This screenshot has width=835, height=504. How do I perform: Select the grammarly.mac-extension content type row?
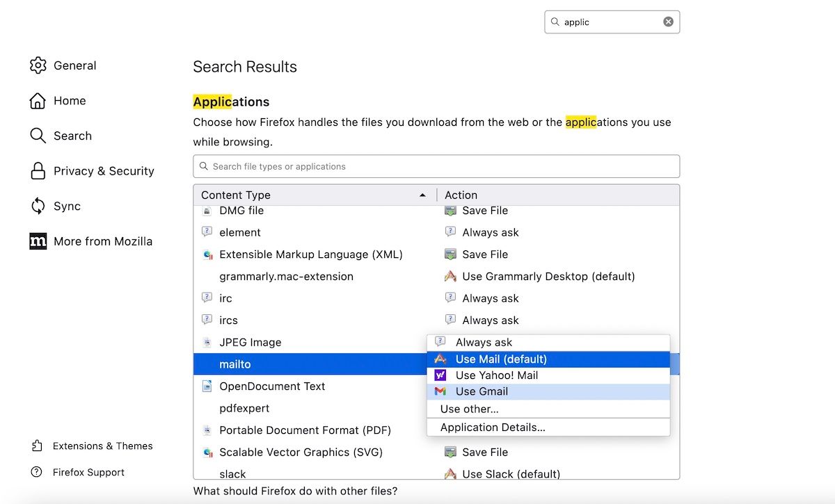pos(286,276)
